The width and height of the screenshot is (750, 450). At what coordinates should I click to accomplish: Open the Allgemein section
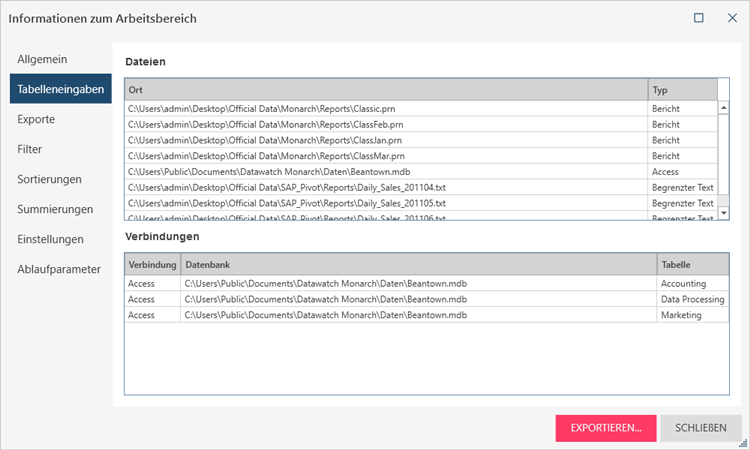coord(42,59)
